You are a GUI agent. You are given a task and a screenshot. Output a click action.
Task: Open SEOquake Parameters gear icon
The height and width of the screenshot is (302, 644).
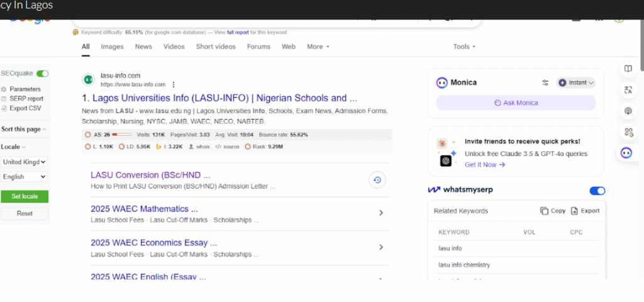[x=4, y=89]
